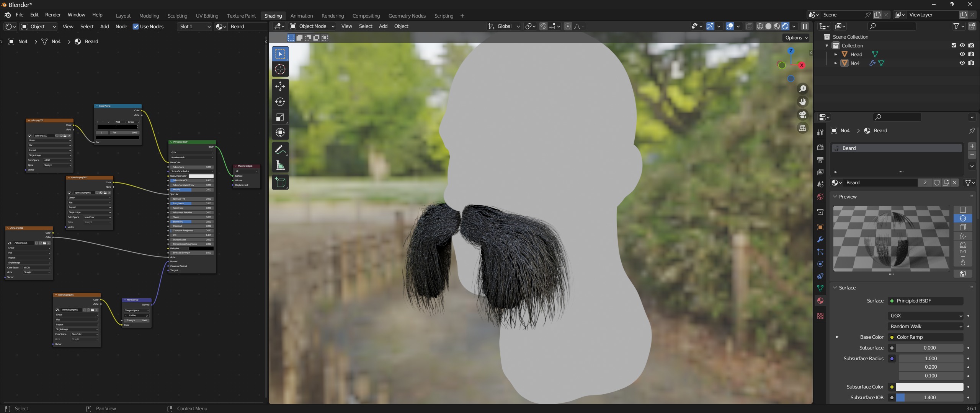The image size is (980, 413).
Task: Expand the No4 object in outliner
Action: coord(835,63)
